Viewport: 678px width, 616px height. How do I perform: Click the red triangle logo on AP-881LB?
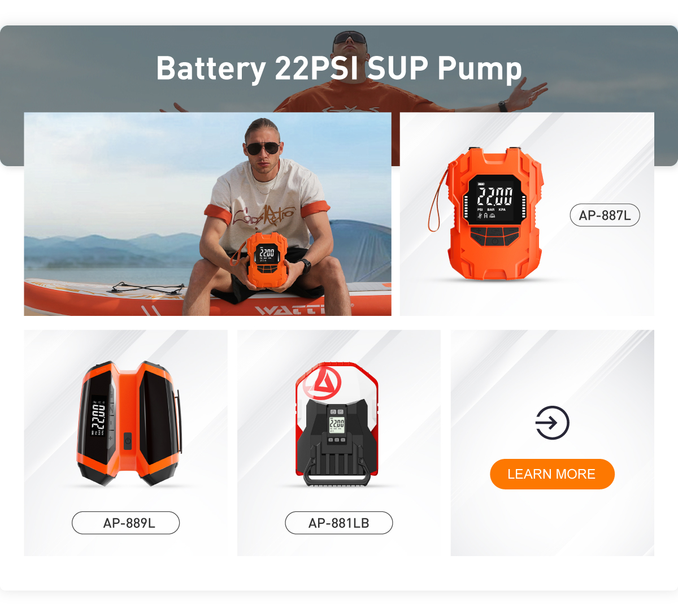(322, 383)
